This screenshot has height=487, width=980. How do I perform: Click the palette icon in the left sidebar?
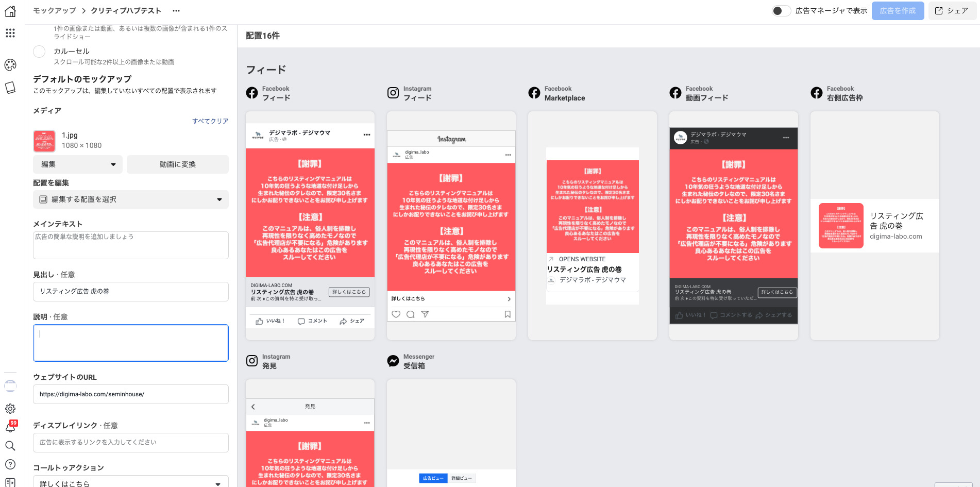[x=10, y=65]
